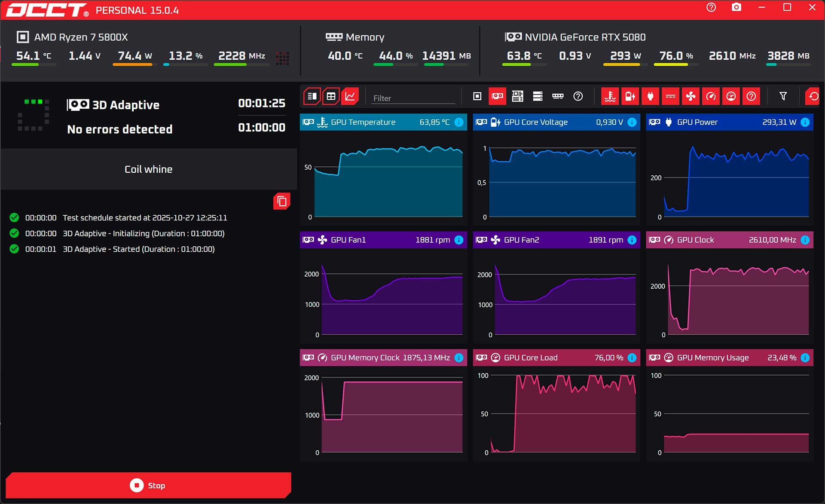The width and height of the screenshot is (825, 504).
Task: Toggle fan sensors filter
Action: (691, 96)
